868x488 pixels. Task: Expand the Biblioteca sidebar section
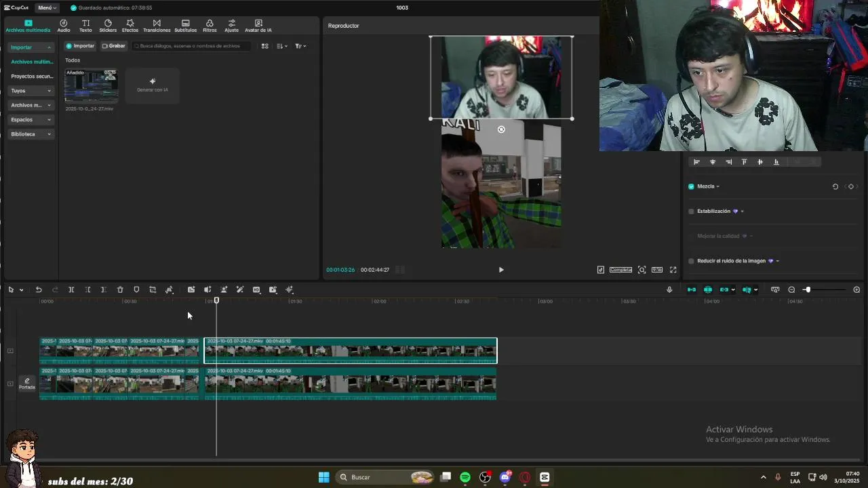(x=31, y=134)
